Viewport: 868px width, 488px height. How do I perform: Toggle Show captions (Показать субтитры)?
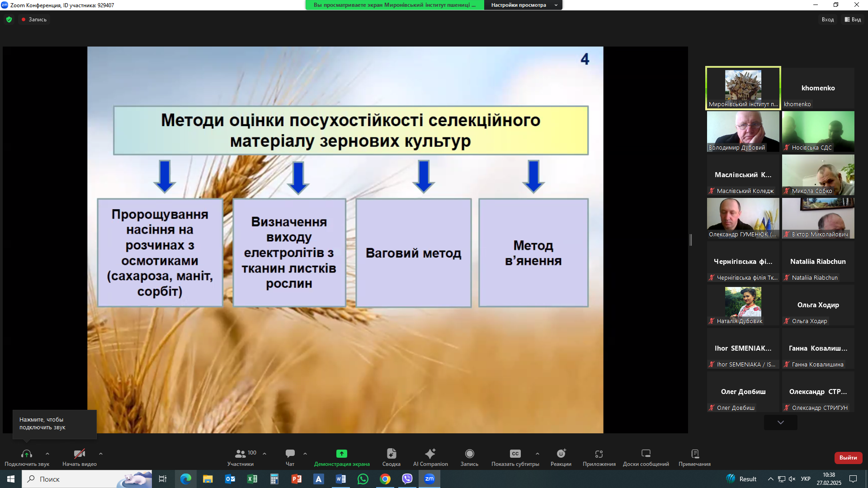[515, 454]
